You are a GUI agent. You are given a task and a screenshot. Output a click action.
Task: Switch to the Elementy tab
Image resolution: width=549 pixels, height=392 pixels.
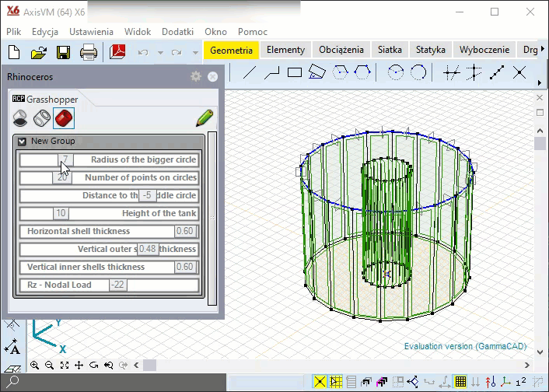click(285, 50)
